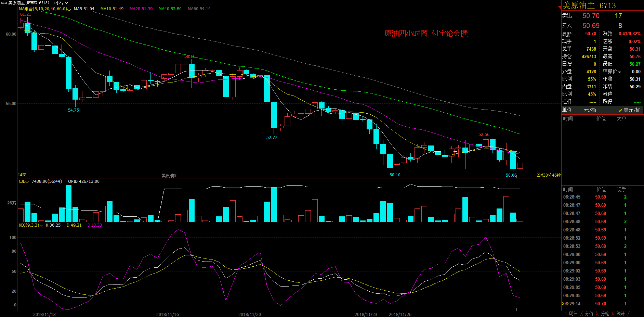The height and width of the screenshot is (317, 644).
Task: Switch to the 明细 tab
Action: [573, 314]
